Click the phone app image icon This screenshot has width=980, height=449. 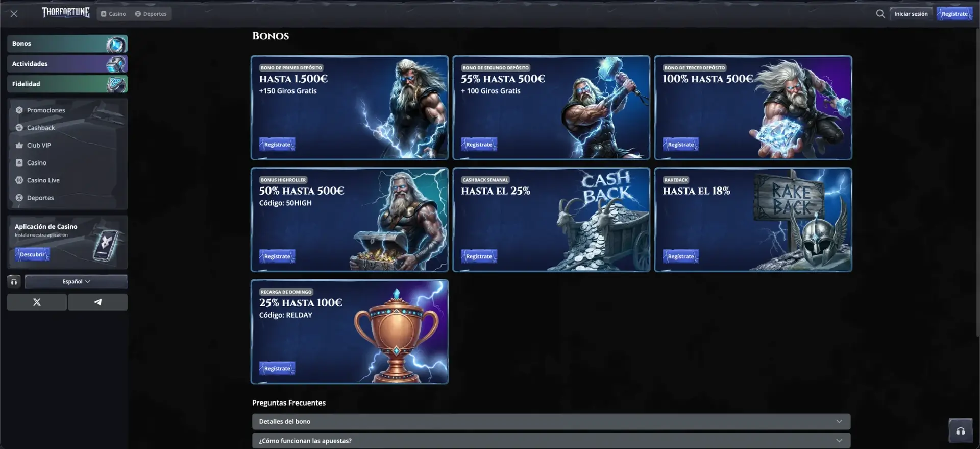click(x=106, y=245)
